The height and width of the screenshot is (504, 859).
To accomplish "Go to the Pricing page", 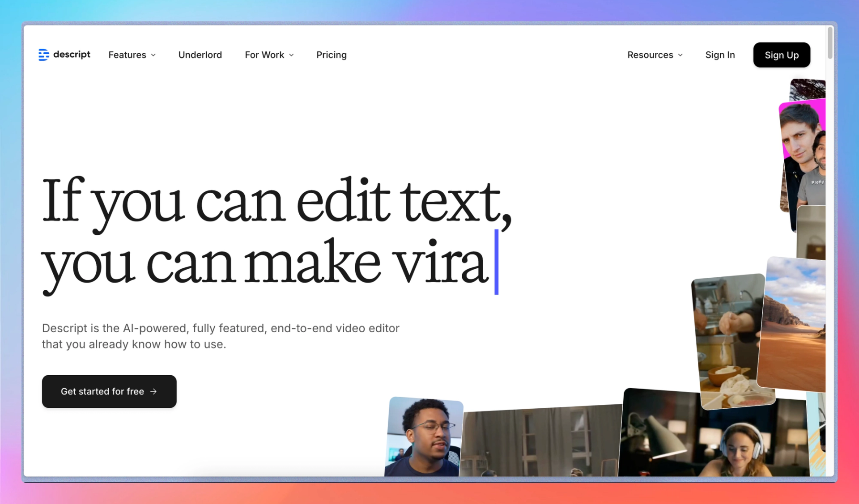I will [x=331, y=55].
